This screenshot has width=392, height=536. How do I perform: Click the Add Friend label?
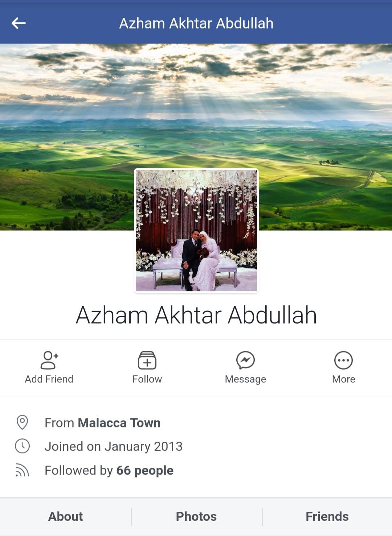49,379
